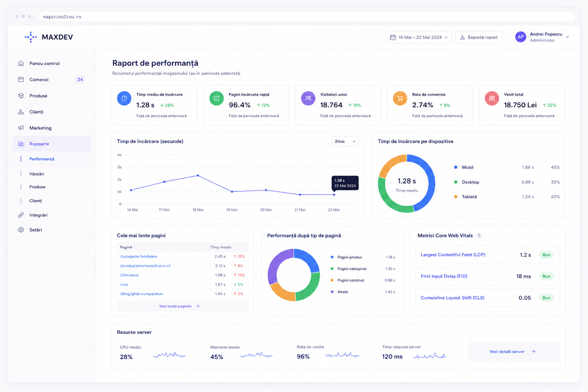Open the Zilnic interval dropdown

(345, 141)
